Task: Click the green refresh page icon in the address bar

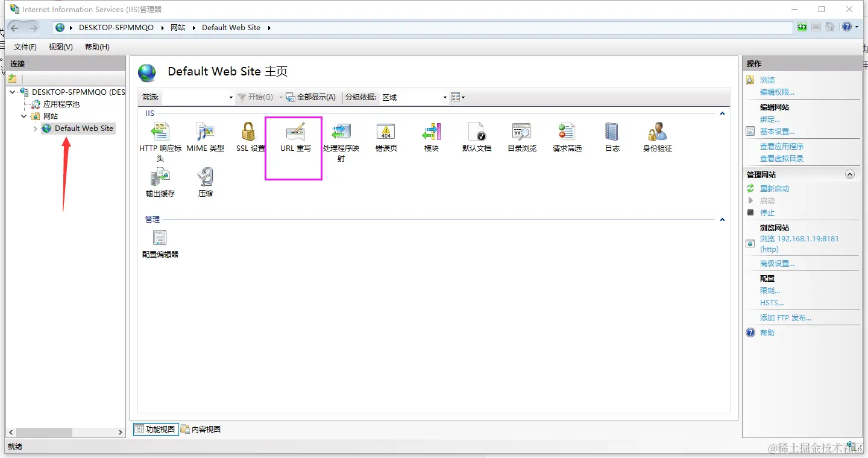Action: pyautogui.click(x=802, y=27)
